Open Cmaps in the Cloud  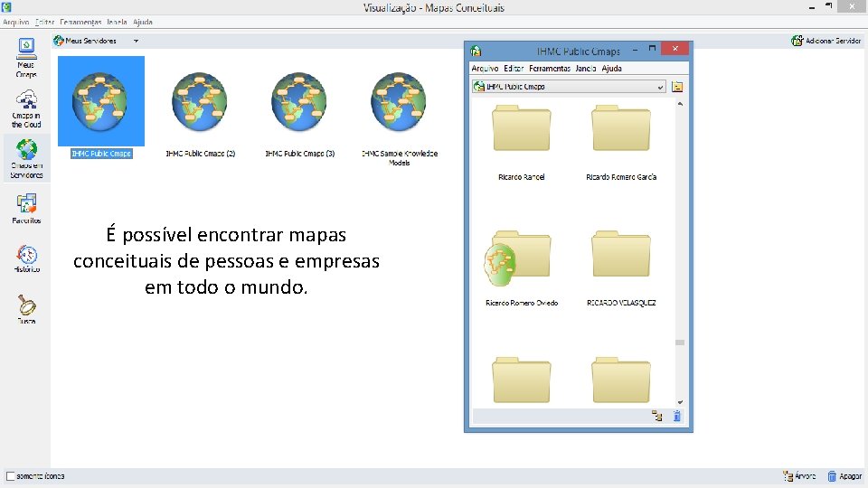[x=26, y=108]
